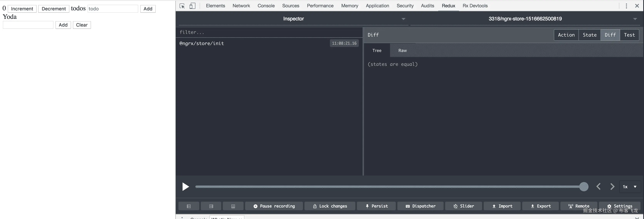The image size is (644, 219).
Task: Switch to the Rx Devtools tab
Action: [x=475, y=6]
